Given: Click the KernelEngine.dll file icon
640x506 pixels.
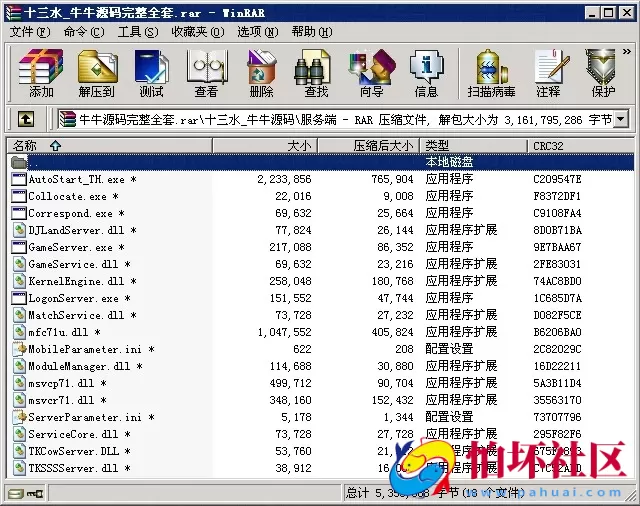Looking at the screenshot, I should coord(19,281).
